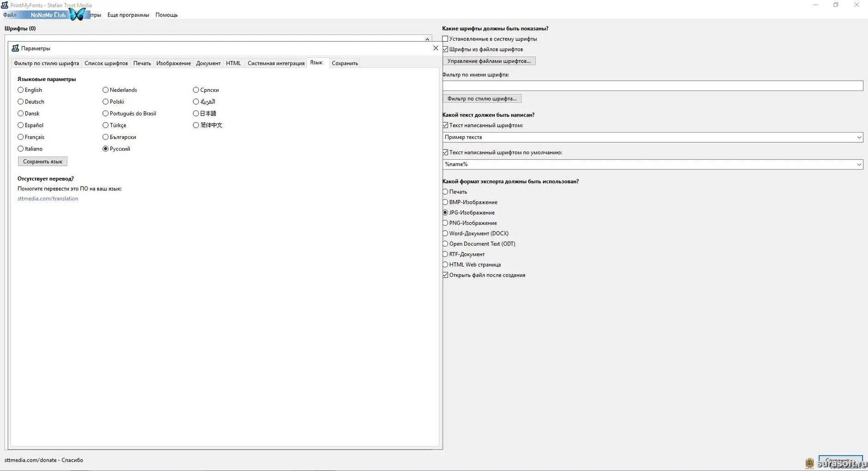This screenshot has height=471, width=868.
Task: Select Japanese 日本語 language option
Action: (205, 114)
